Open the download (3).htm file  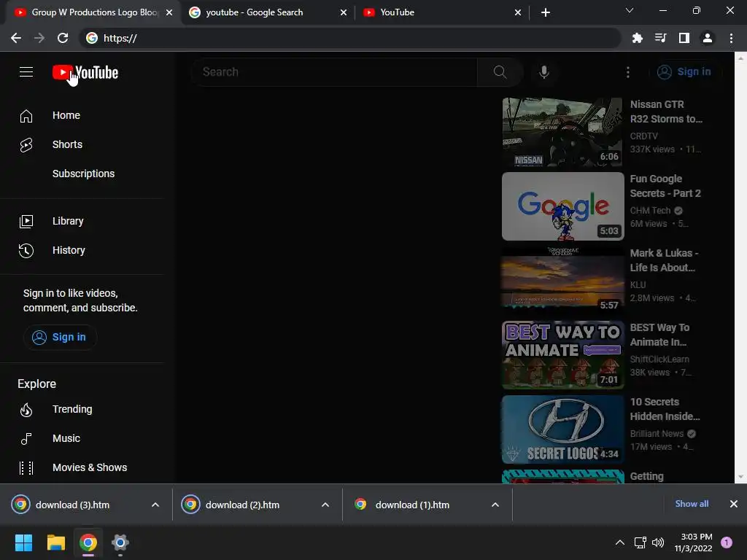pyautogui.click(x=72, y=505)
